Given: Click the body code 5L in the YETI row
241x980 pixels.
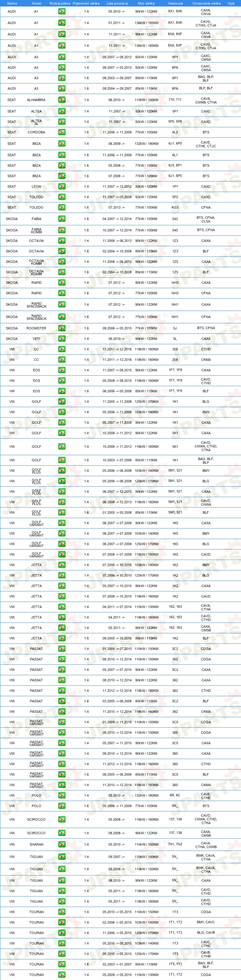Looking at the screenshot, I should pos(175,339).
